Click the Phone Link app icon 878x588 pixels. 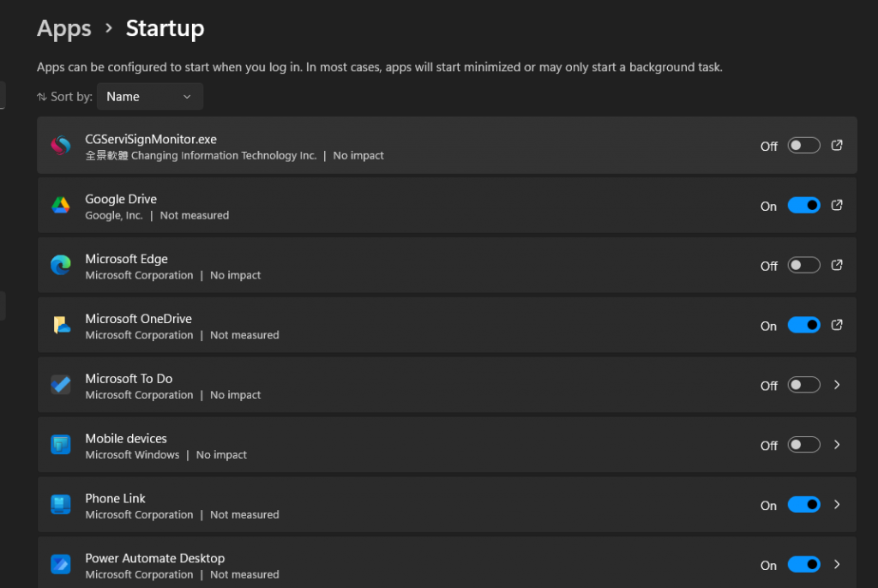coord(60,505)
